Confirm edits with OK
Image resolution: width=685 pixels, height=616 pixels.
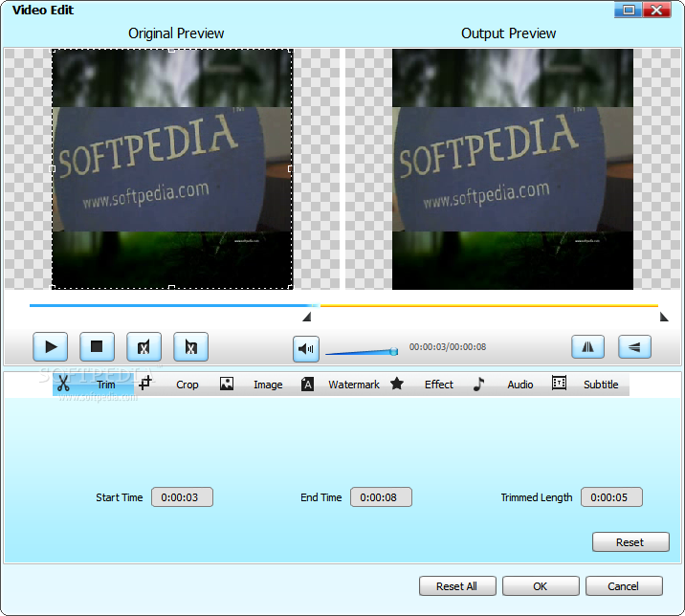pos(541,585)
